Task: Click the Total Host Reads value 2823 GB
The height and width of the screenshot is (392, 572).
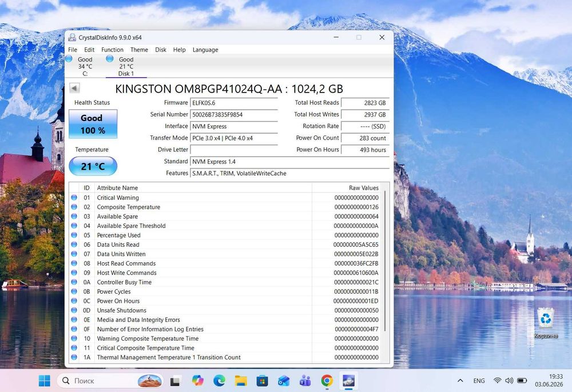Action: [365, 103]
